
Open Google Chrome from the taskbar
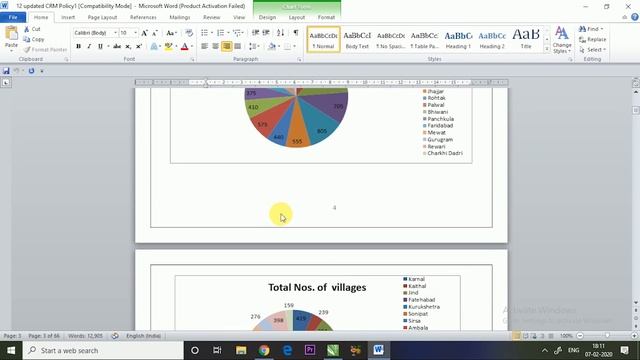(x=264, y=350)
